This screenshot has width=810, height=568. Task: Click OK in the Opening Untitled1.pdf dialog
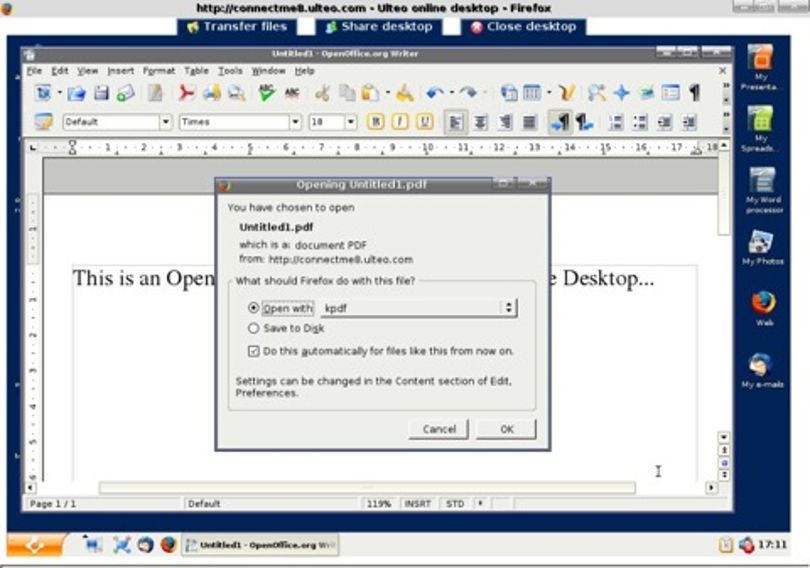click(x=506, y=429)
